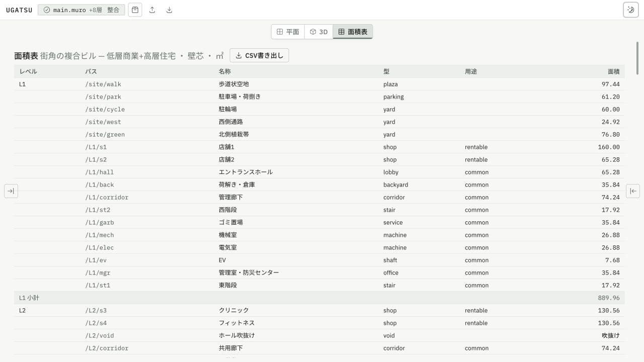Click the upload icon in header
Image resolution: width=644 pixels, height=362 pixels.
[x=152, y=10]
